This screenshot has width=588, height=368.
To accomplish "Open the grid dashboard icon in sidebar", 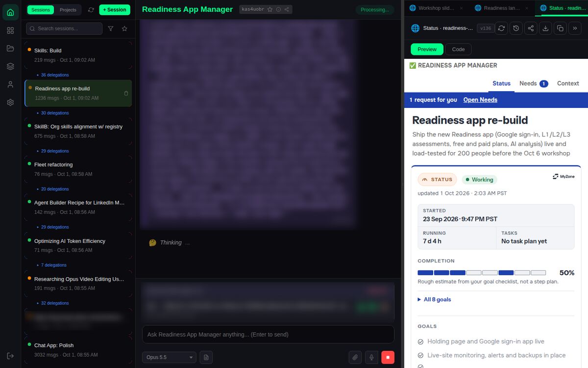I will point(10,30).
